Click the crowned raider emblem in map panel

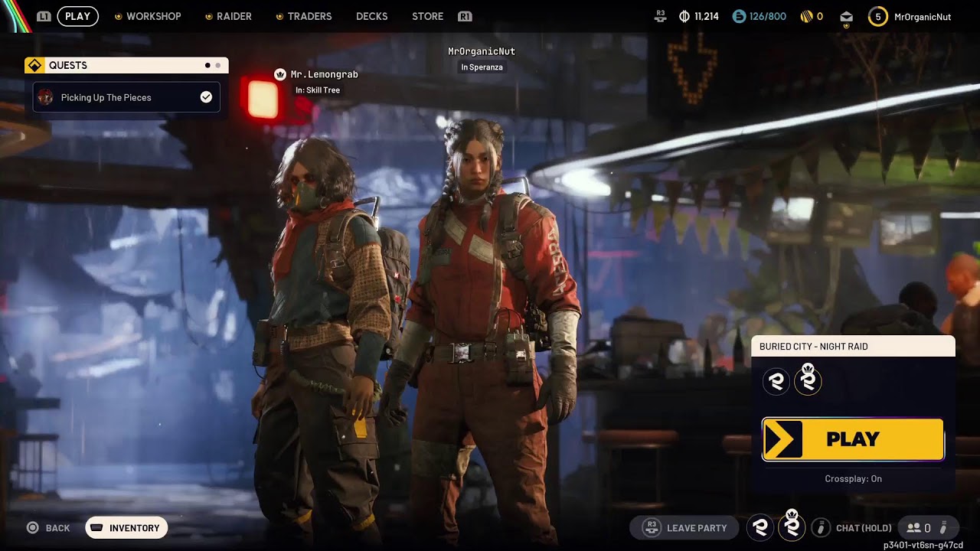coord(808,380)
